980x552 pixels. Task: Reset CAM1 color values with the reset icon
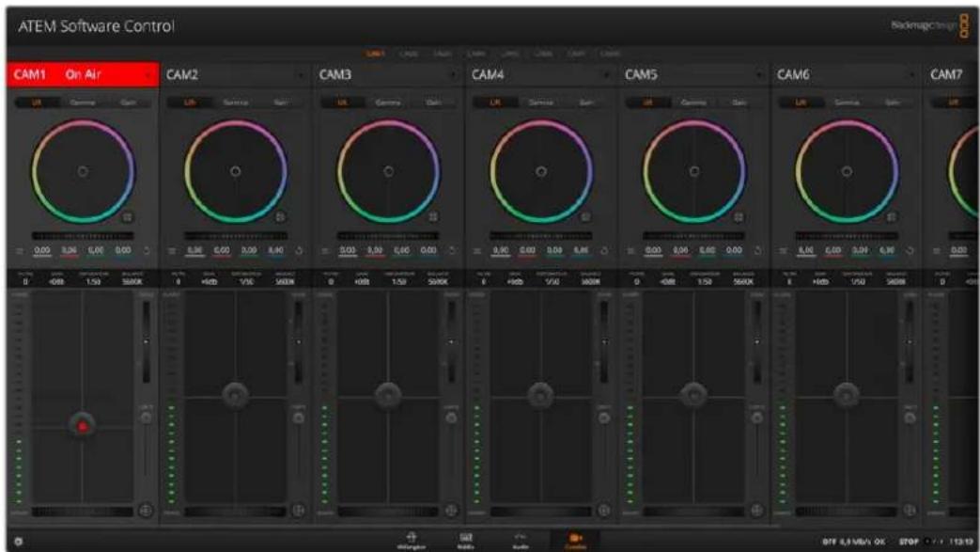[147, 250]
